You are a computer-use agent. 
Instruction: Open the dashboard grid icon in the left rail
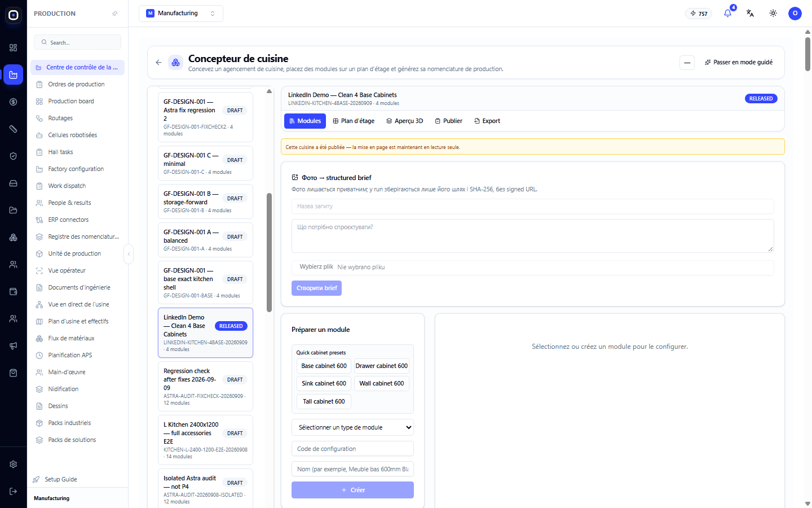click(x=14, y=48)
